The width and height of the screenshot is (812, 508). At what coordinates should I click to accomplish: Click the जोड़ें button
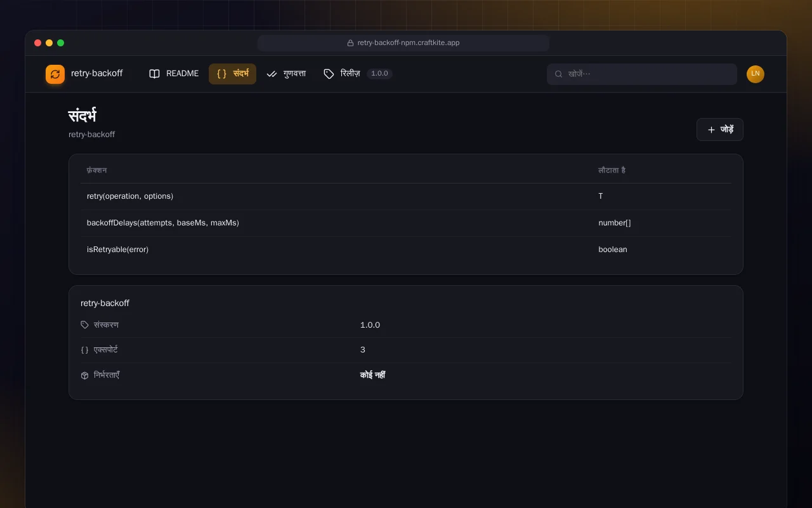click(x=719, y=130)
